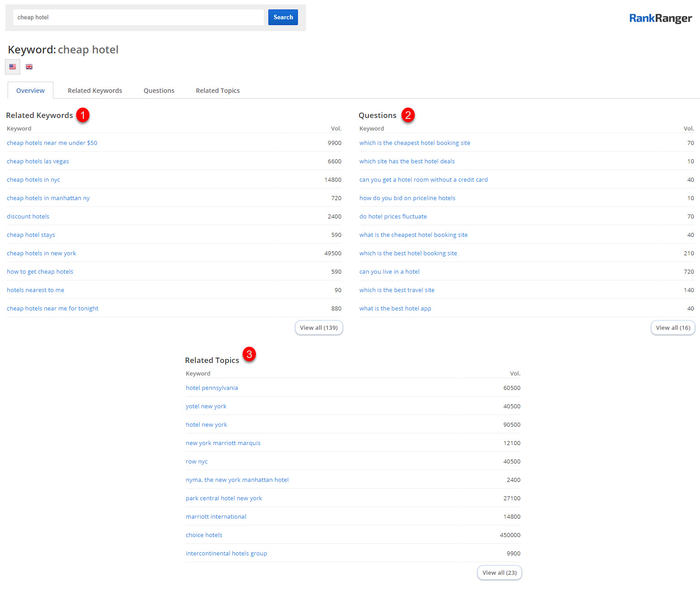Open the Related Keywords tab
Screen dimensions: 700x590
coord(95,91)
